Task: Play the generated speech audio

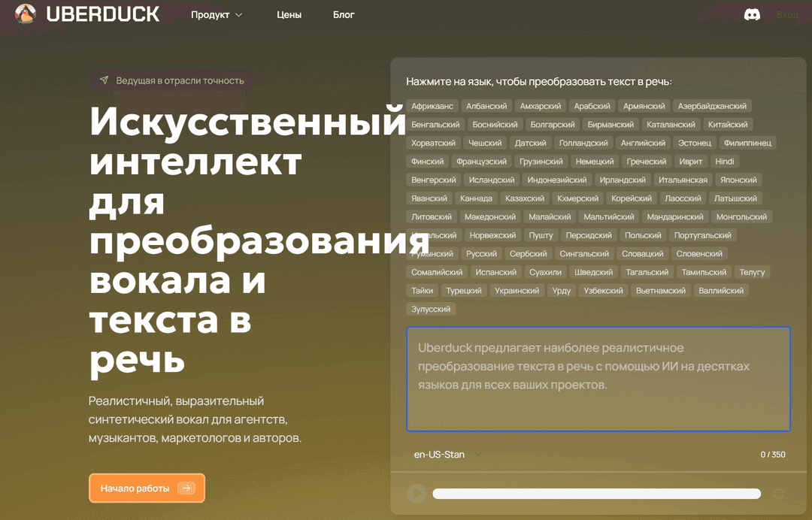Action: pos(417,494)
